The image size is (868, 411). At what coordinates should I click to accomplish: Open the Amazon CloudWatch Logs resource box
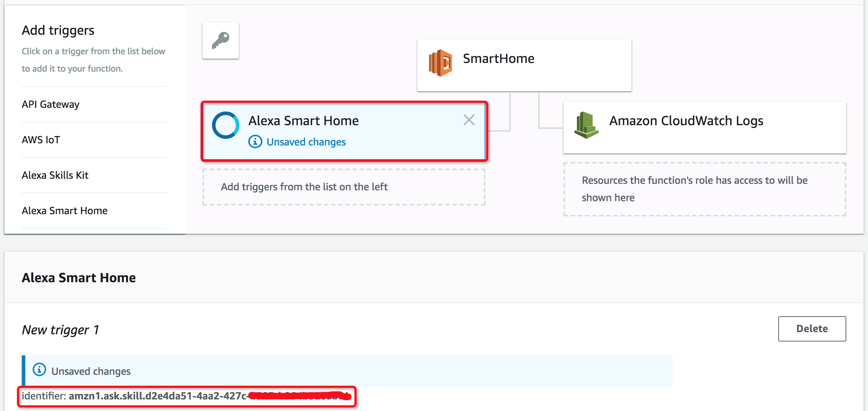tap(705, 127)
